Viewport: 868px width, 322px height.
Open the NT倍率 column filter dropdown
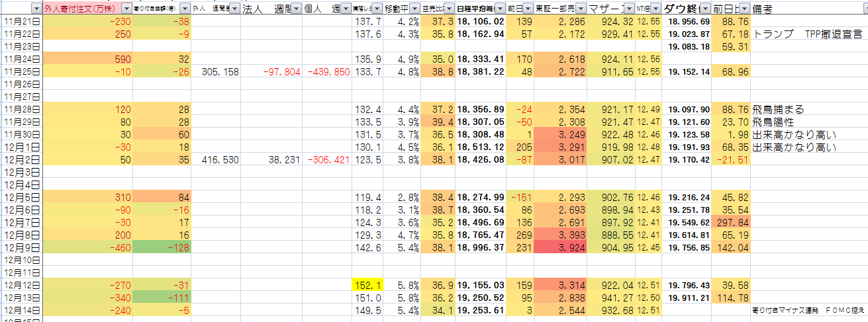657,9
